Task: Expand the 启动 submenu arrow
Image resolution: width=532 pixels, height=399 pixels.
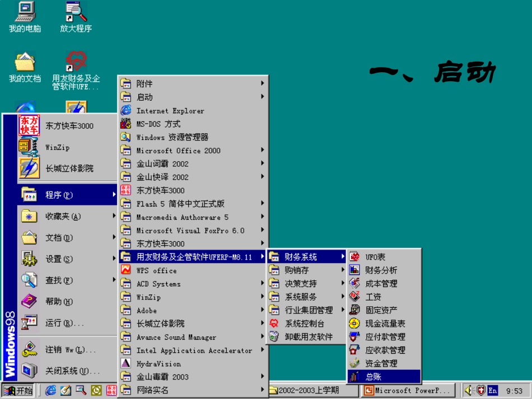Action: pos(262,97)
